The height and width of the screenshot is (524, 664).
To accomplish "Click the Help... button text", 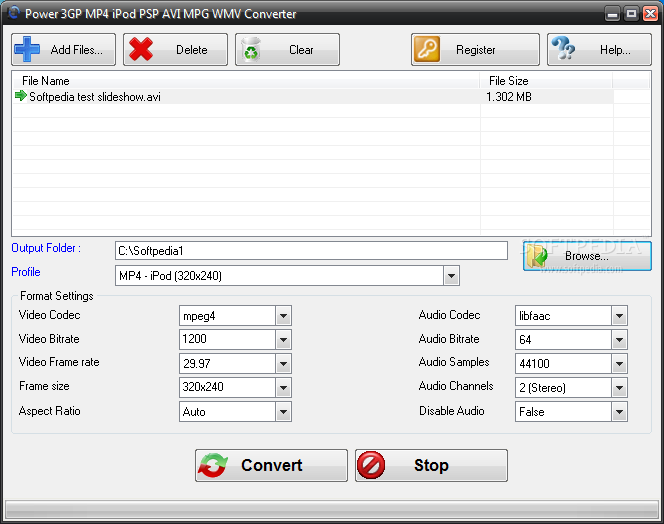I will click(x=615, y=50).
